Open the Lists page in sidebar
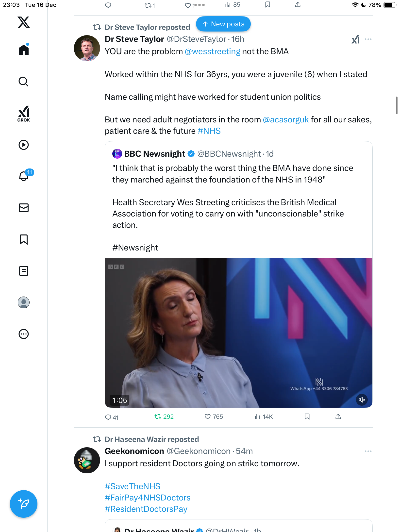This screenshot has width=399, height=532. coord(24,271)
